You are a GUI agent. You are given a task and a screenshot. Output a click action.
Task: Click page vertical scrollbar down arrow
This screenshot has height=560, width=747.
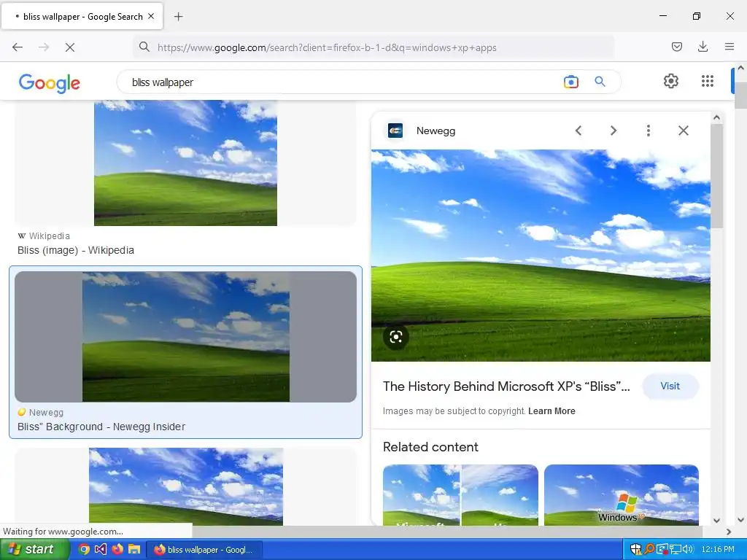click(741, 521)
